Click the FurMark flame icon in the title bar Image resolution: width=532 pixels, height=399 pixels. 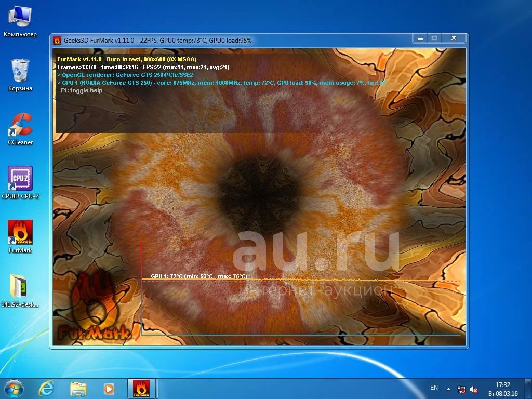tap(57, 41)
